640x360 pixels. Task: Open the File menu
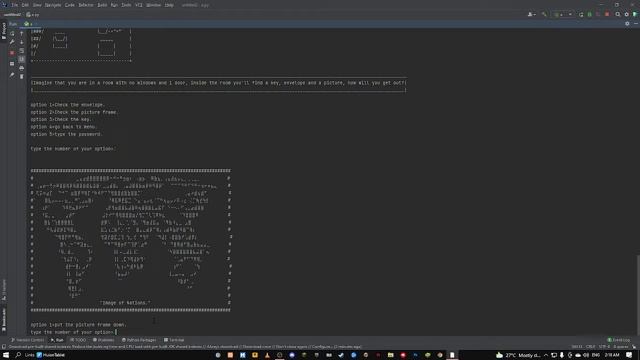(x=15, y=5)
